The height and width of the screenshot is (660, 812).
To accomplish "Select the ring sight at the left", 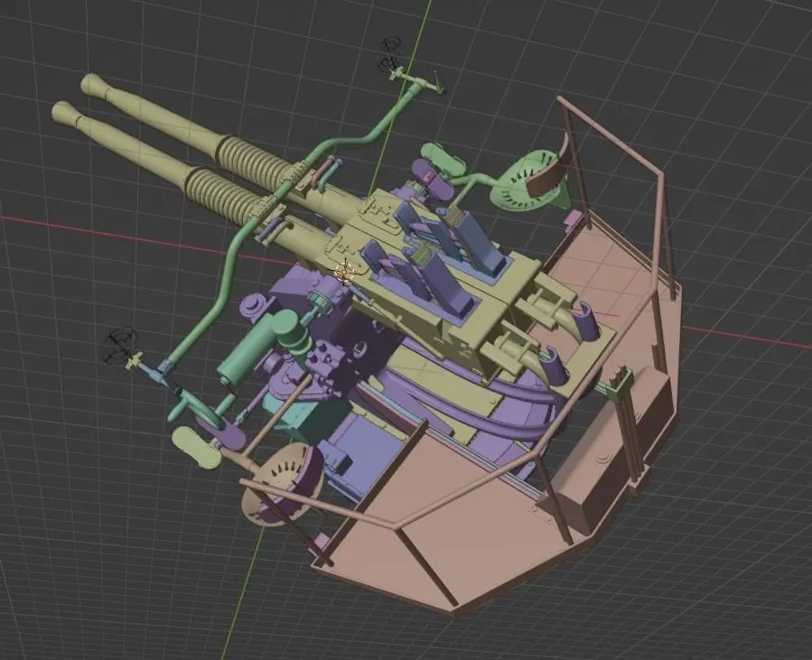I will (119, 345).
